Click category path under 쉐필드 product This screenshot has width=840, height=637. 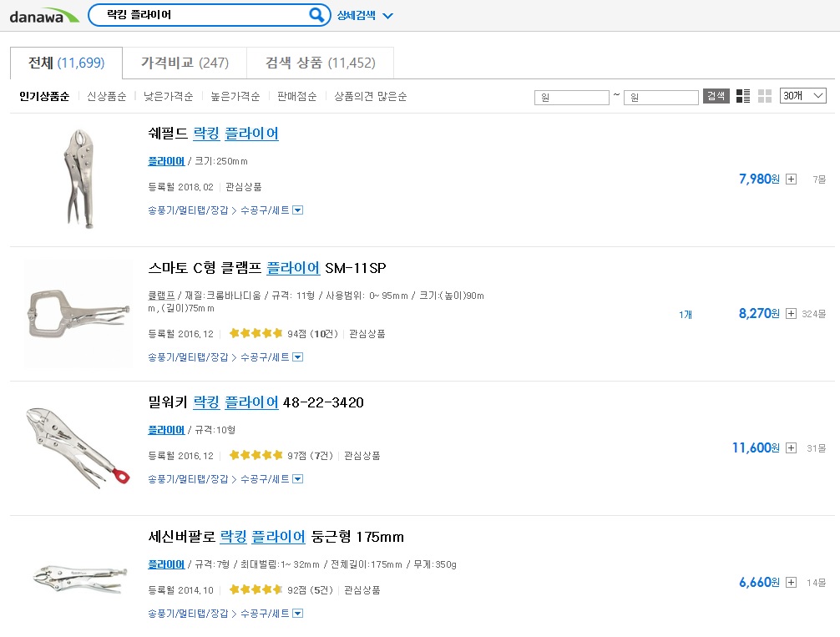[x=219, y=210]
